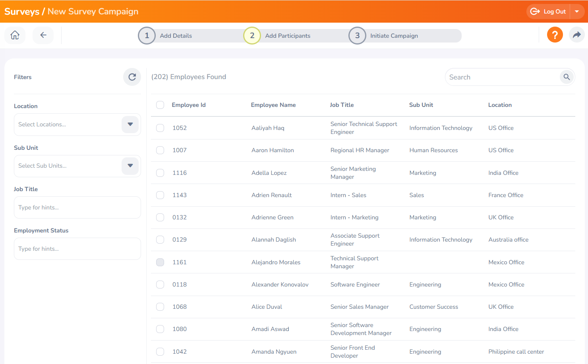This screenshot has width=588, height=364.
Task: Click the Philippine call center cell
Action: point(516,352)
